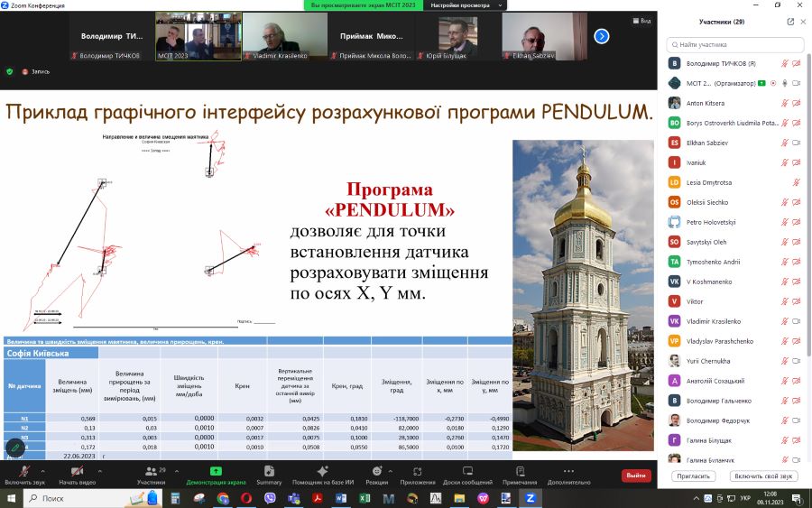
Task: Click the red Запись recording indicator
Action: click(x=36, y=71)
